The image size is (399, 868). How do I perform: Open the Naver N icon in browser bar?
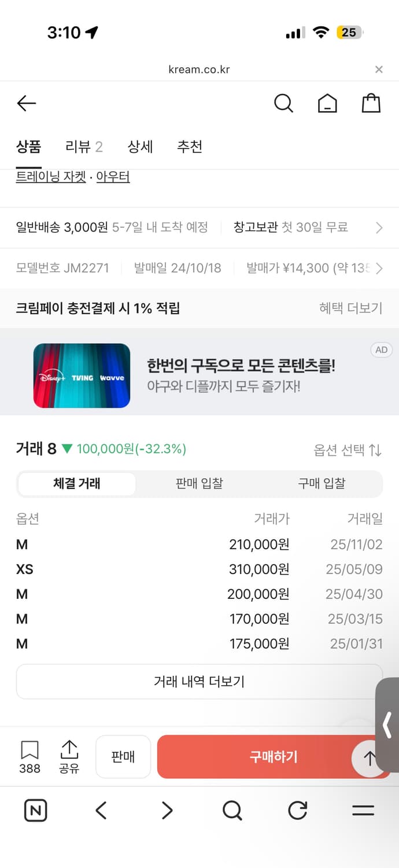click(x=35, y=810)
